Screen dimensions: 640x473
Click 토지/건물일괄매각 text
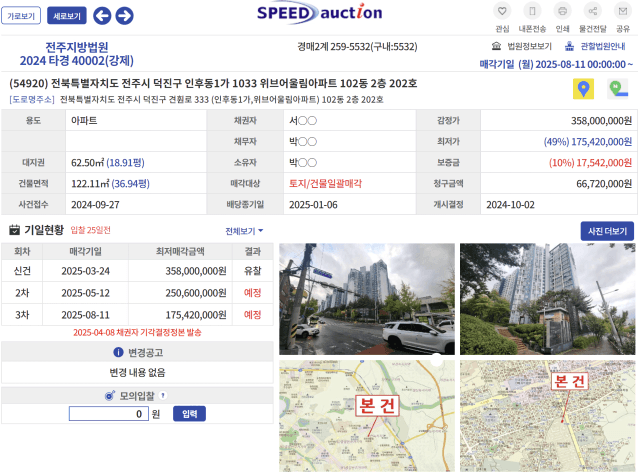pos(325,184)
